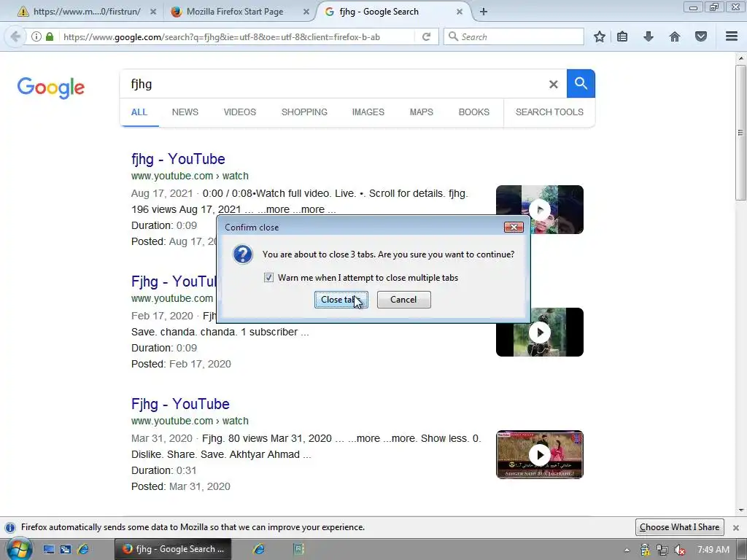Open SEARCH TOOLS options
The image size is (747, 560).
(x=549, y=112)
